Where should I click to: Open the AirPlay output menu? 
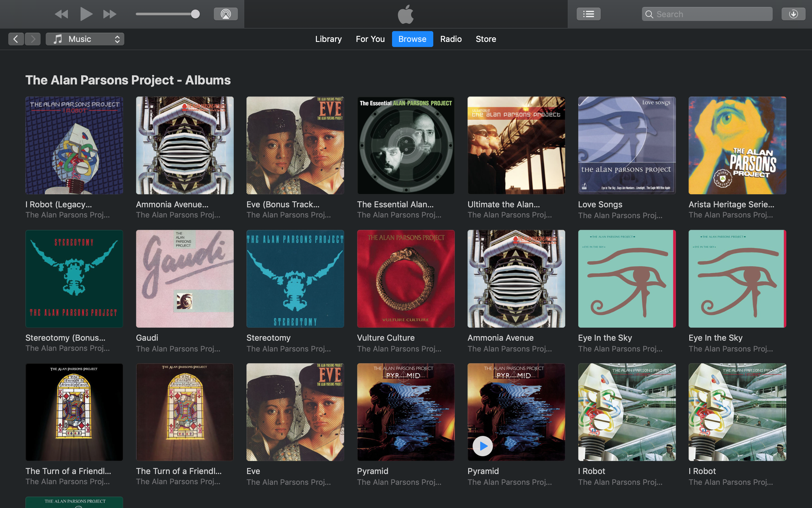coord(226,14)
